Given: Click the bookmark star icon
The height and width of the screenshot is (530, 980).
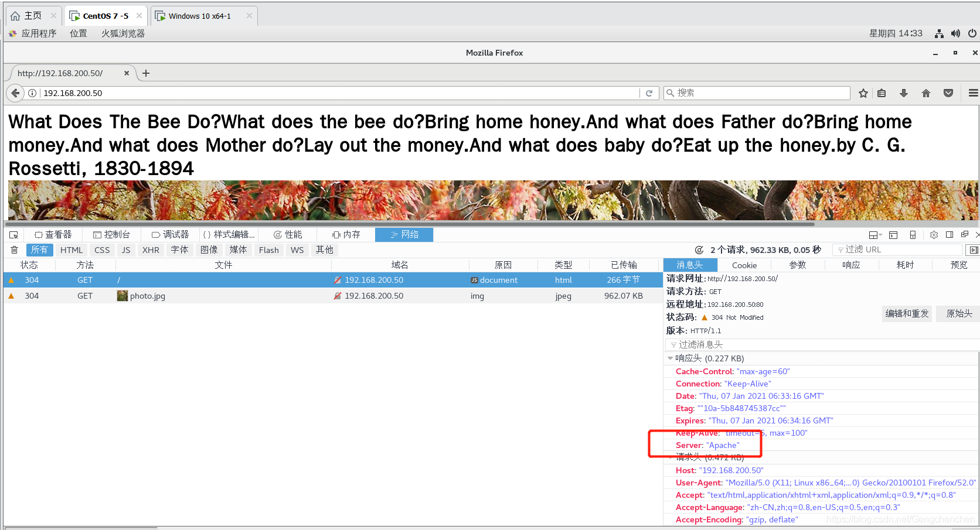Looking at the screenshot, I should [863, 93].
